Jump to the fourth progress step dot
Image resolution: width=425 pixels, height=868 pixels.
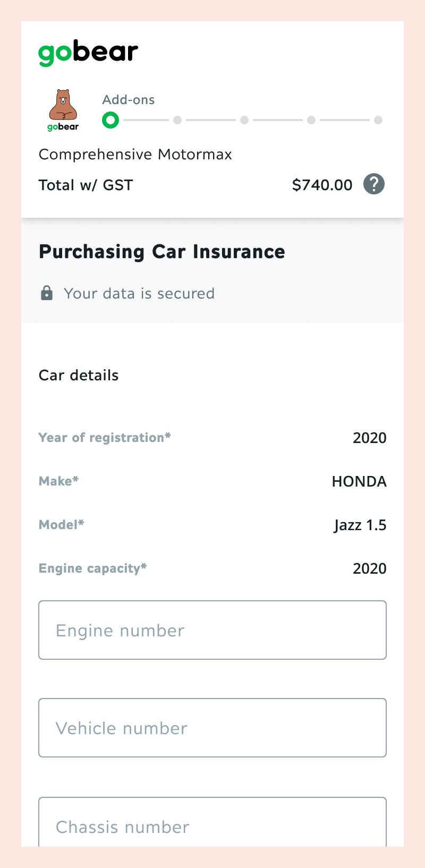tap(311, 120)
